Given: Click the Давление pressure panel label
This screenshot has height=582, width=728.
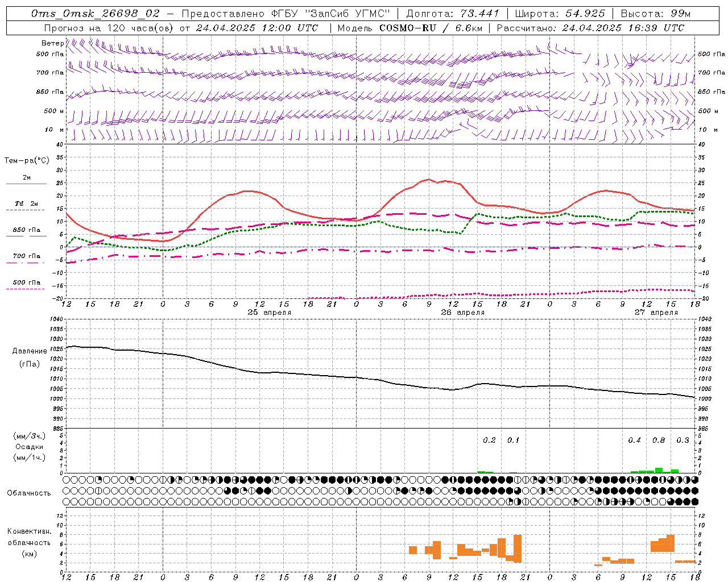Looking at the screenshot, I should [30, 351].
